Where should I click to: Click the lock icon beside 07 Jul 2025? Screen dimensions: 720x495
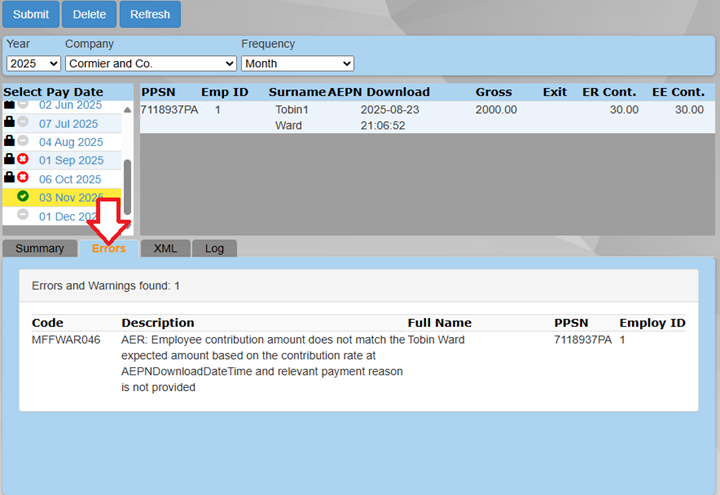tap(9, 123)
